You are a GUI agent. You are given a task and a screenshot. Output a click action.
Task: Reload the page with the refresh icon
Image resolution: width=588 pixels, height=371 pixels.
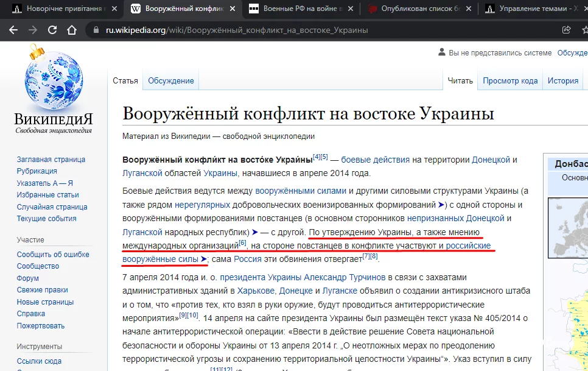click(52, 29)
